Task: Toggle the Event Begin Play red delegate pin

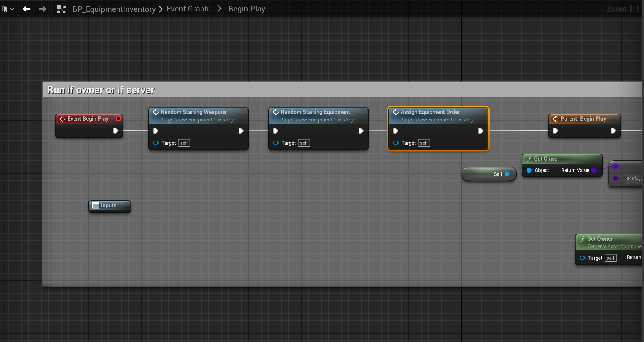Action: coord(119,119)
